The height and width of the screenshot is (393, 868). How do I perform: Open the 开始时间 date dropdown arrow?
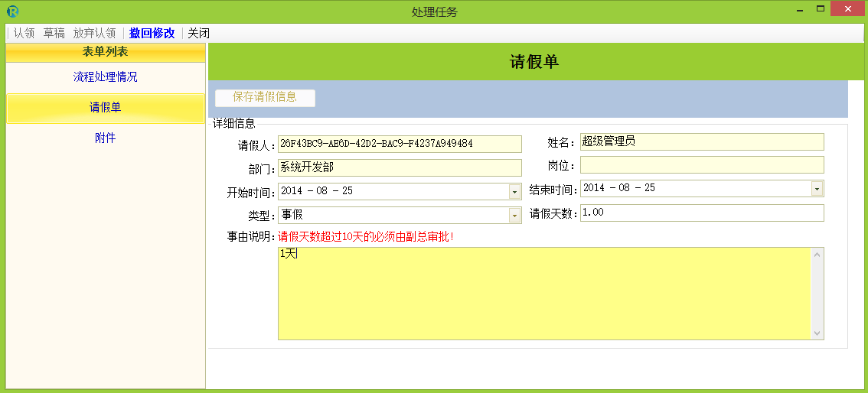(x=515, y=192)
